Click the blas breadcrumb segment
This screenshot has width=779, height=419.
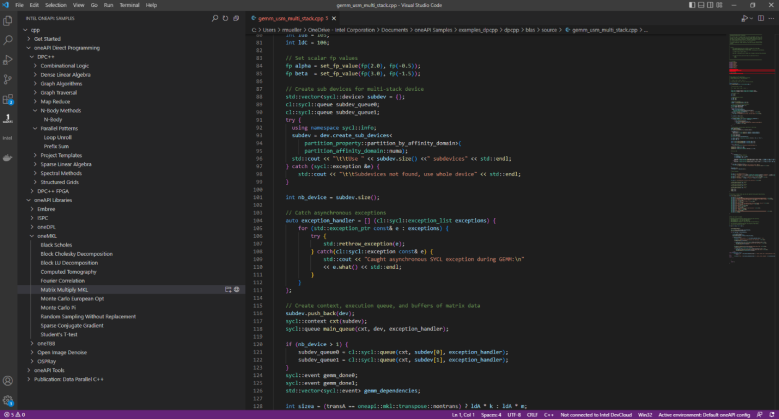530,30
